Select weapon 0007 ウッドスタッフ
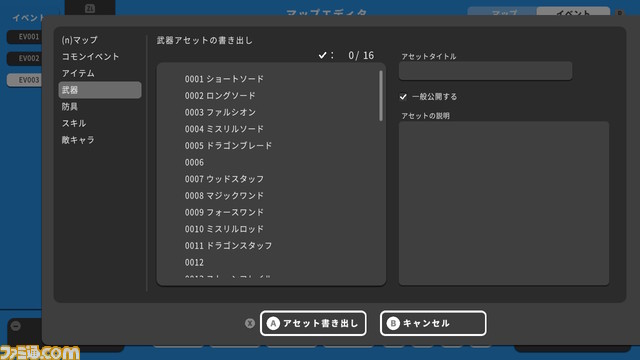This screenshot has width=640, height=360. tap(224, 179)
